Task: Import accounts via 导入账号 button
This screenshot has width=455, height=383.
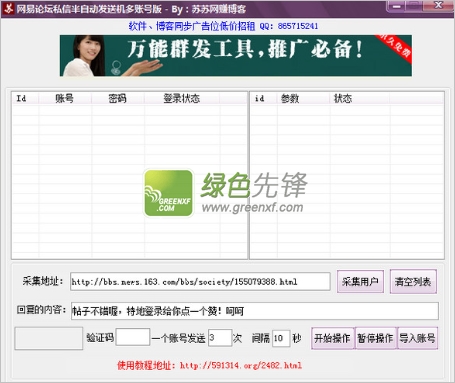Action: pyautogui.click(x=417, y=338)
